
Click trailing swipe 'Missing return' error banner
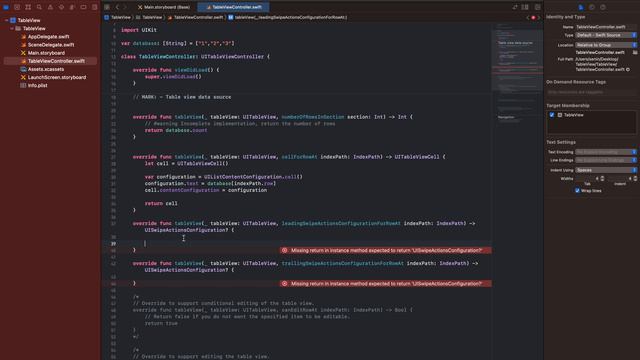coord(385,284)
